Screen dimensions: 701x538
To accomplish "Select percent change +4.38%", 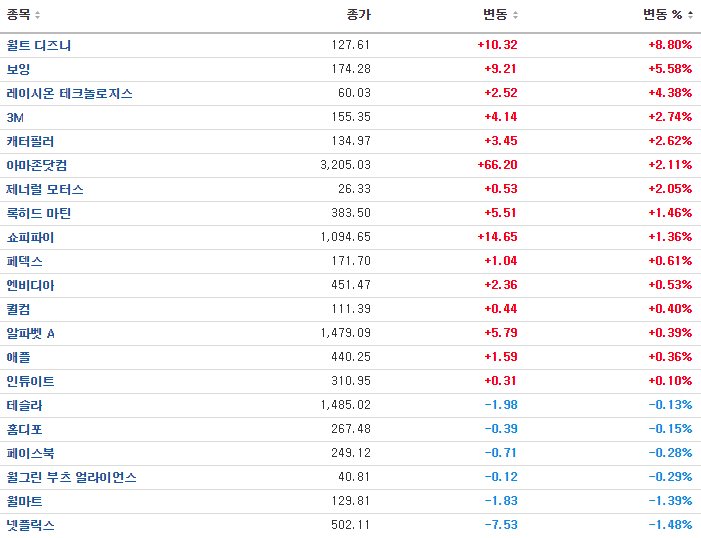I will pos(670,93).
